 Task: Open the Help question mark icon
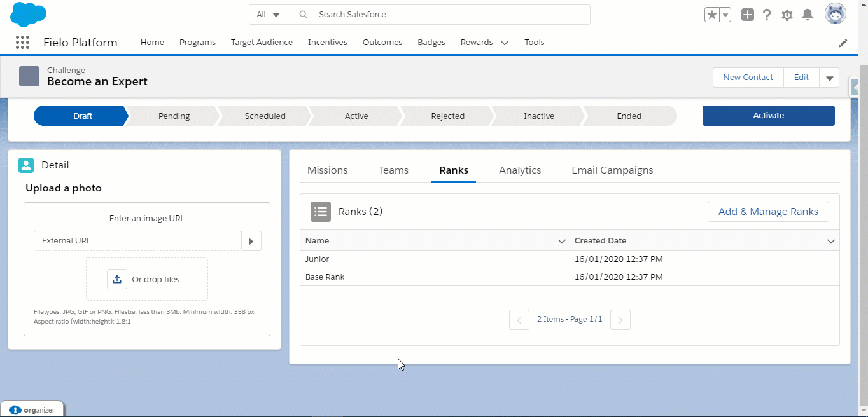pos(767,15)
